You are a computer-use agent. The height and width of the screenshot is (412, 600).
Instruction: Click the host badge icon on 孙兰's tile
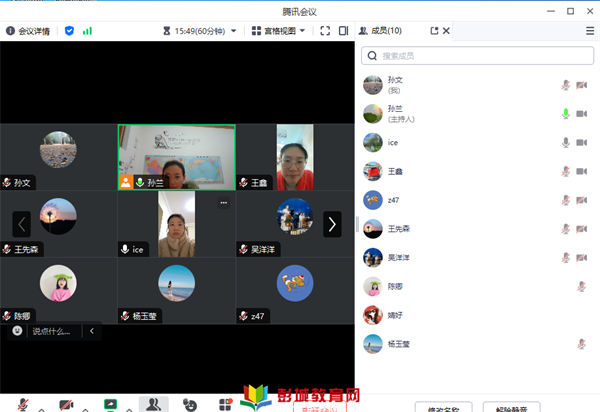pyautogui.click(x=126, y=182)
